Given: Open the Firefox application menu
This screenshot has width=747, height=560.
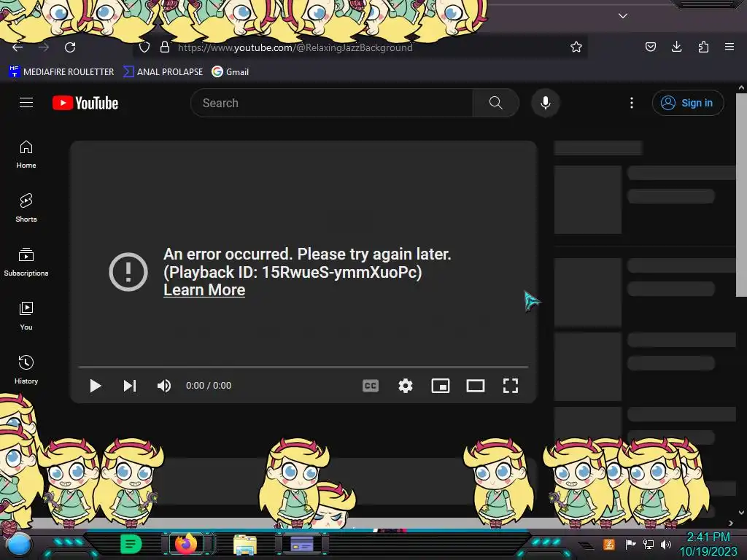Looking at the screenshot, I should pos(729,47).
